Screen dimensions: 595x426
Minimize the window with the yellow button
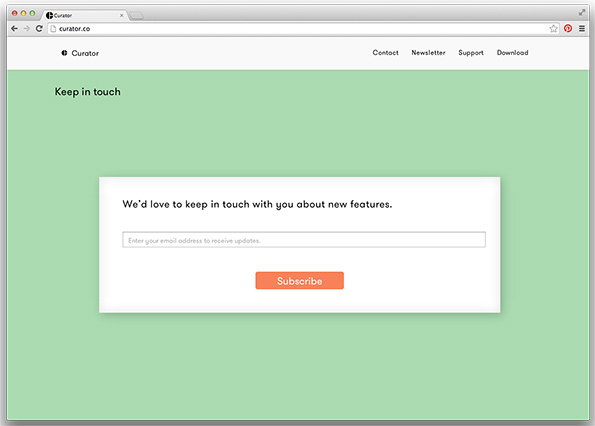click(24, 13)
